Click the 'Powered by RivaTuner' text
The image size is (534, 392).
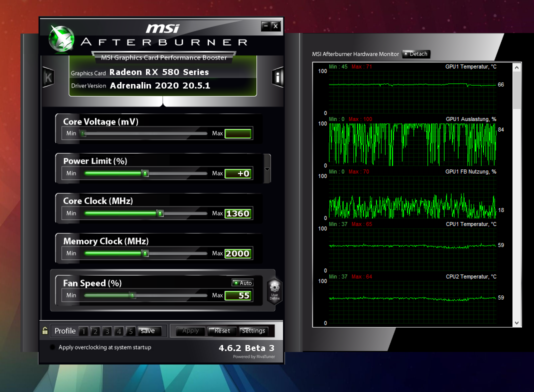pyautogui.click(x=253, y=356)
